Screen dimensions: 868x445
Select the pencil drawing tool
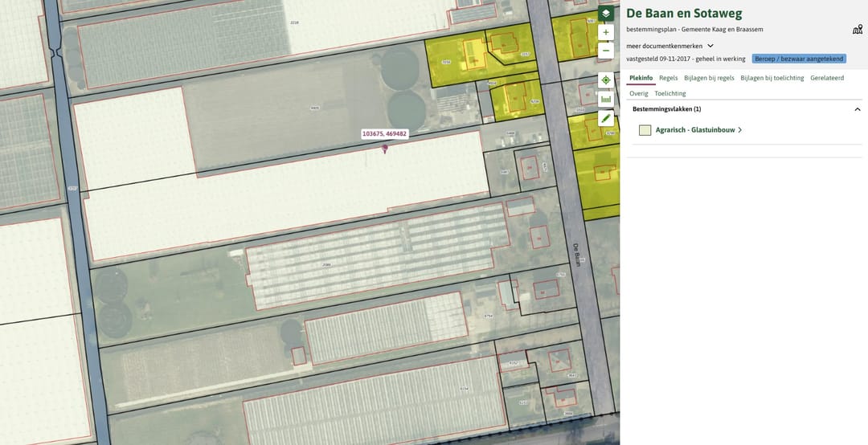coord(606,118)
